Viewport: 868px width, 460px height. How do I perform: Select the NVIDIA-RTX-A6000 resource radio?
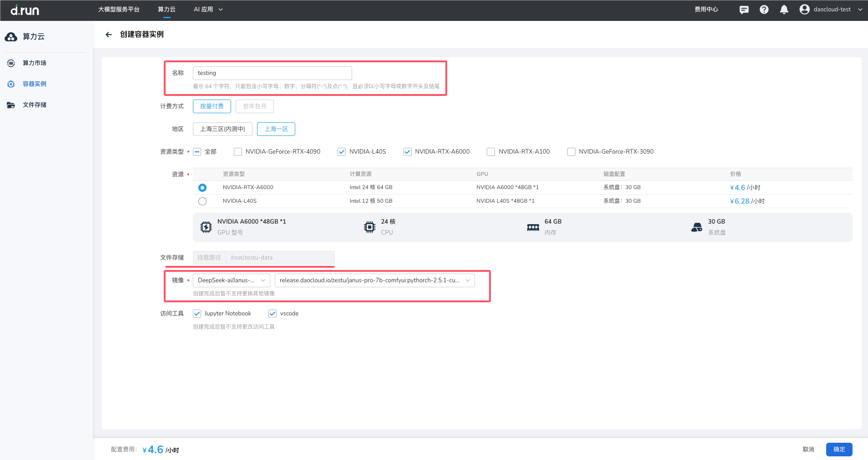(202, 188)
